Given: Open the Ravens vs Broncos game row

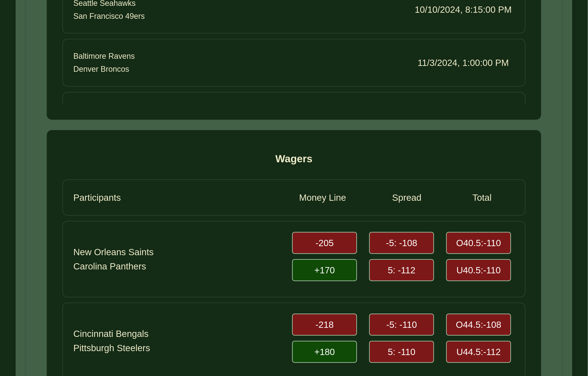Looking at the screenshot, I should pos(294,63).
